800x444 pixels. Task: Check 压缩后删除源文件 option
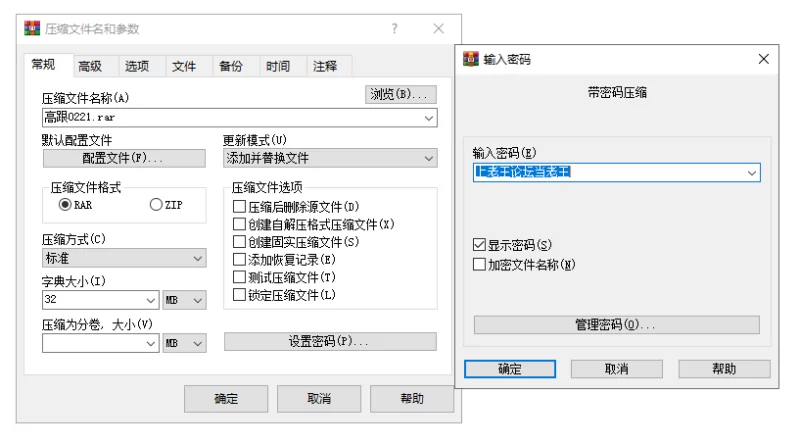[239, 207]
